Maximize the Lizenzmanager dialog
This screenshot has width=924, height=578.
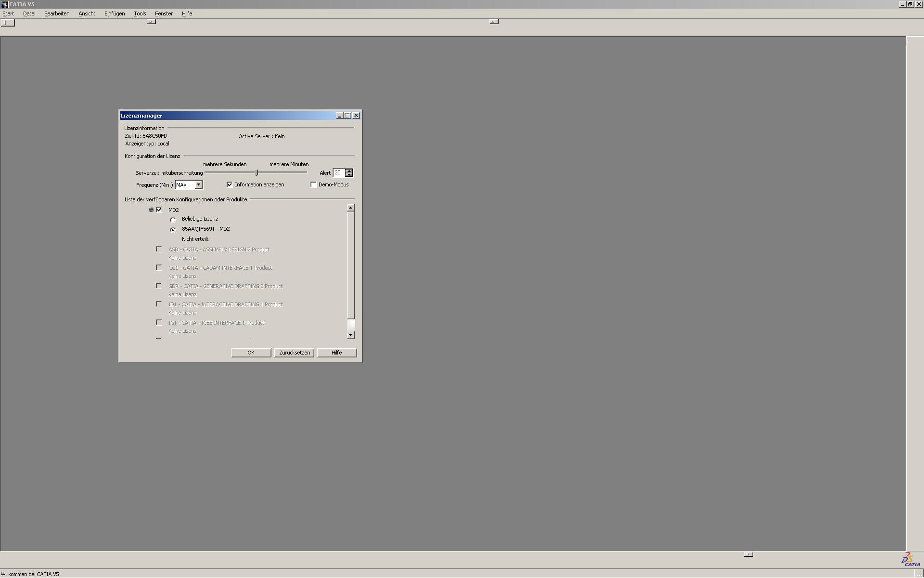pos(347,116)
